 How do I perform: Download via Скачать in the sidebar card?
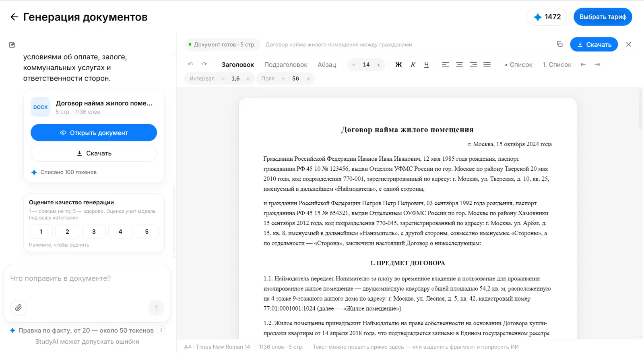click(x=94, y=153)
